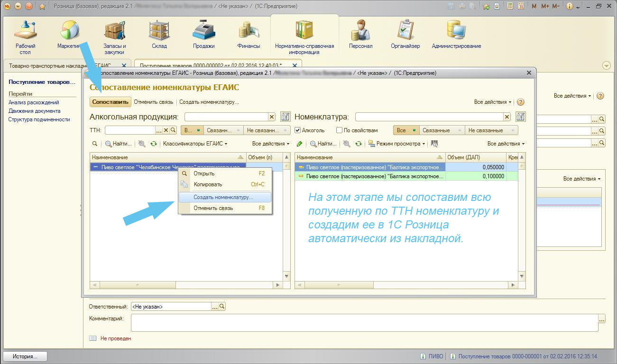Click the filter icon next to Алкогольная продукция field
Image resolution: width=617 pixels, height=364 pixels.
(285, 117)
